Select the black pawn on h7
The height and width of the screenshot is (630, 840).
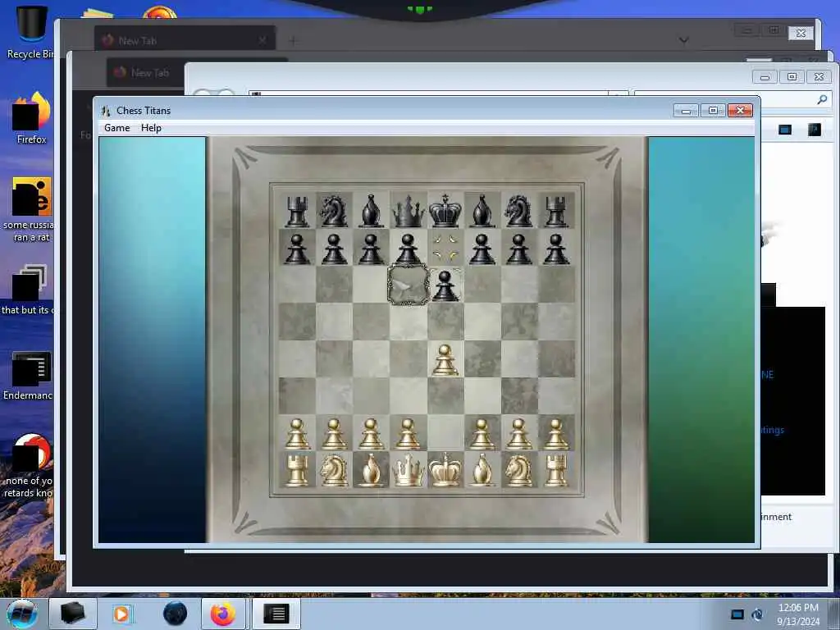click(556, 249)
